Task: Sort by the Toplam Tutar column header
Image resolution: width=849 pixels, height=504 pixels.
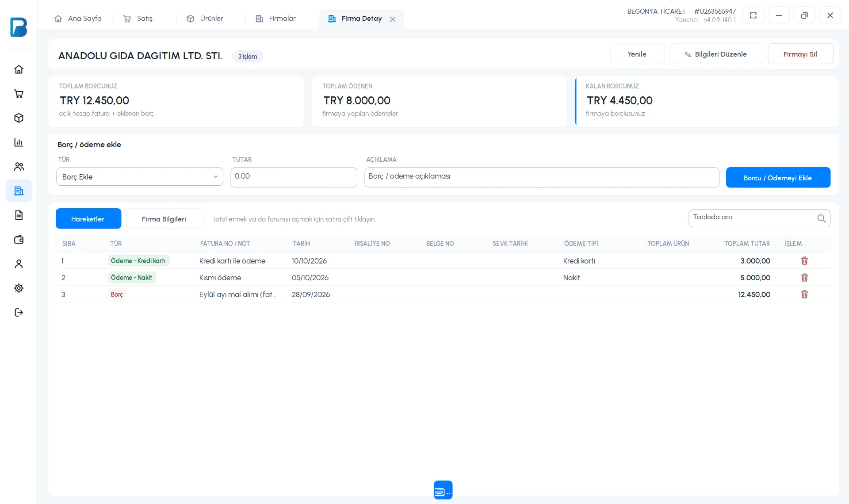Action: (x=747, y=244)
